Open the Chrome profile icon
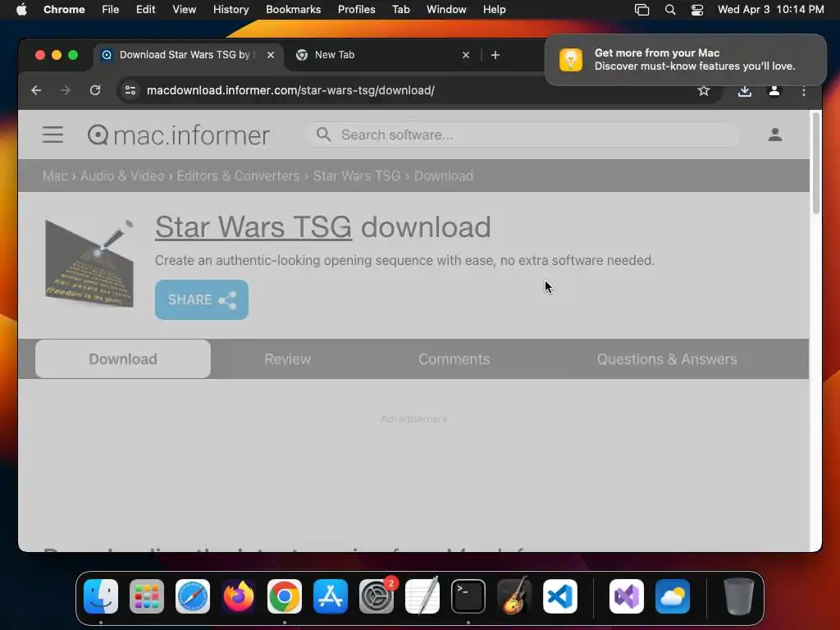The width and height of the screenshot is (840, 630). [x=774, y=91]
